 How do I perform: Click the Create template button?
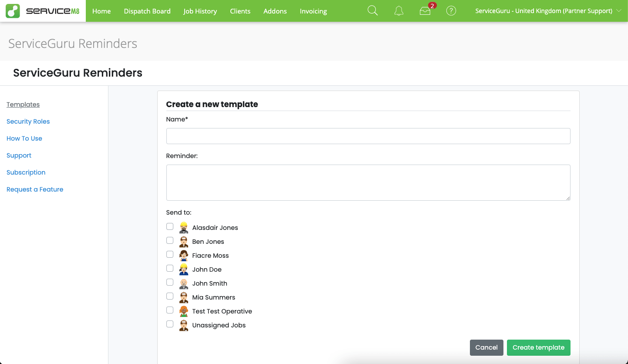pyautogui.click(x=539, y=347)
